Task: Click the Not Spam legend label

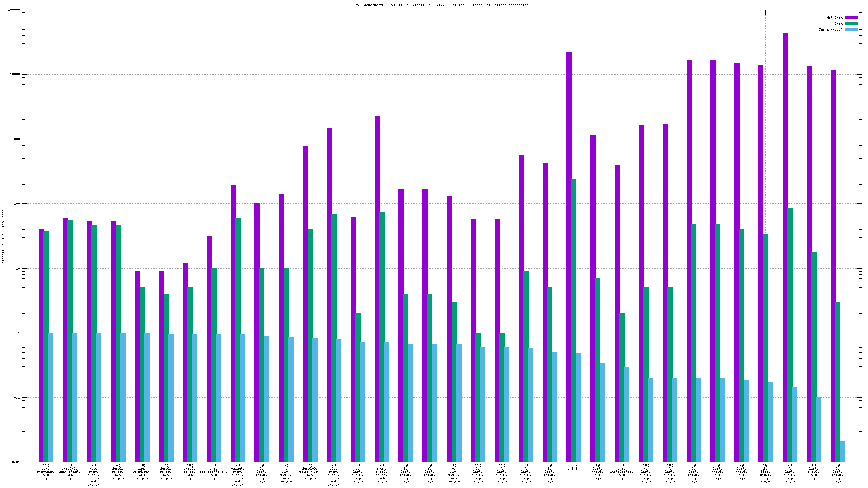Action: pyautogui.click(x=834, y=18)
